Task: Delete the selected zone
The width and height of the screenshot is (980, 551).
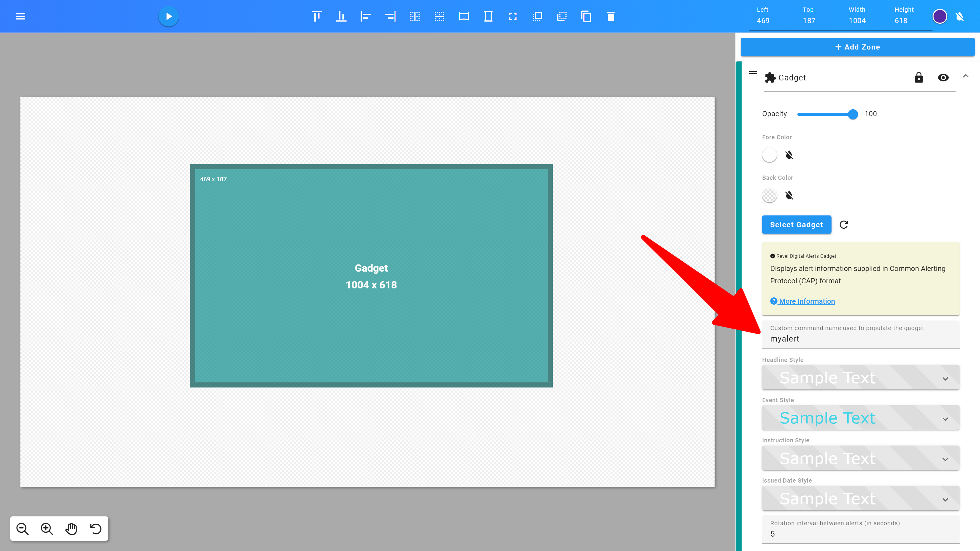Action: [611, 16]
